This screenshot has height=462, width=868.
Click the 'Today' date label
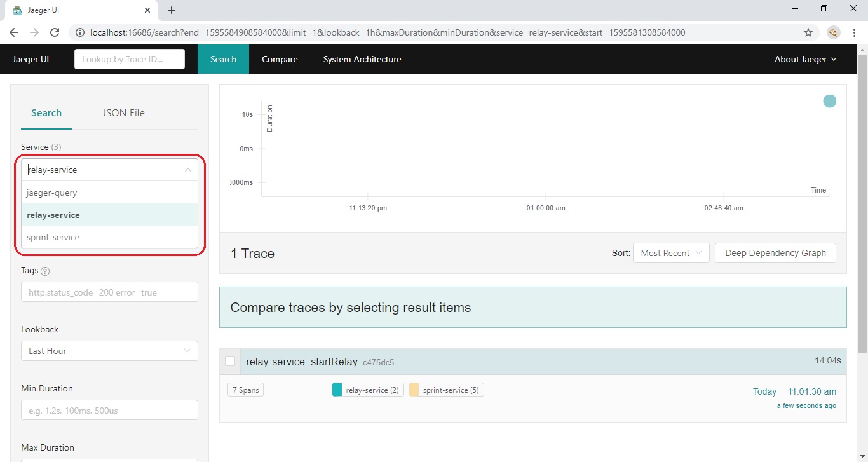click(x=764, y=391)
